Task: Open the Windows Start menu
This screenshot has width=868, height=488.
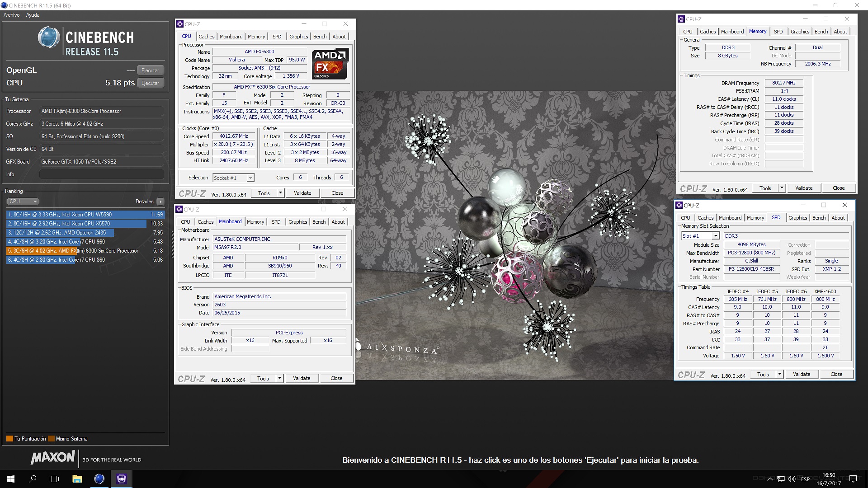Action: point(11,479)
